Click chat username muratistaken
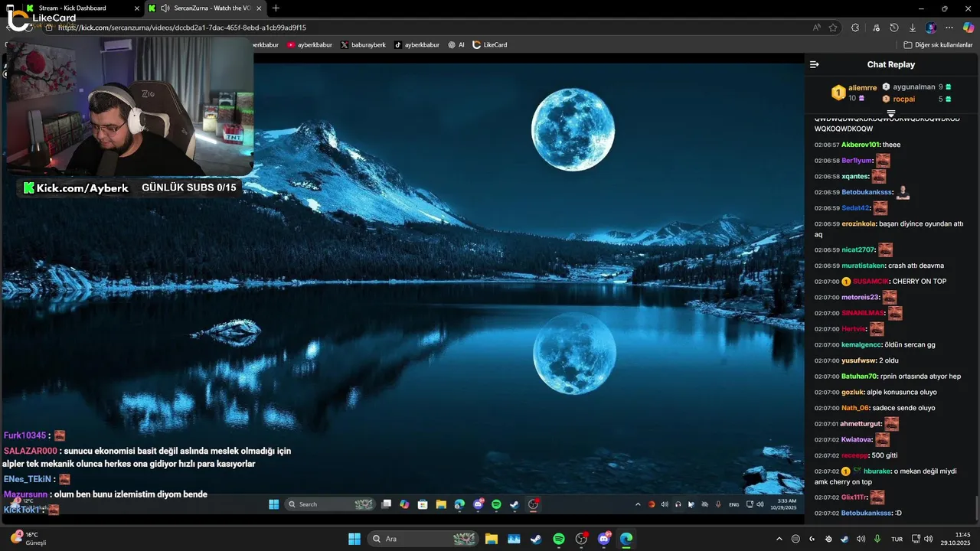This screenshot has height=551, width=980. 863,266
